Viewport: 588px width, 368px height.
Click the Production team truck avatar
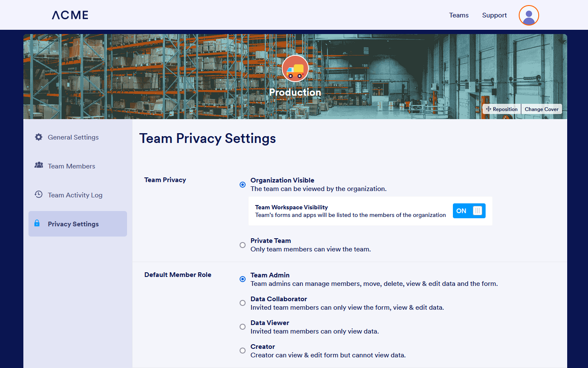295,69
